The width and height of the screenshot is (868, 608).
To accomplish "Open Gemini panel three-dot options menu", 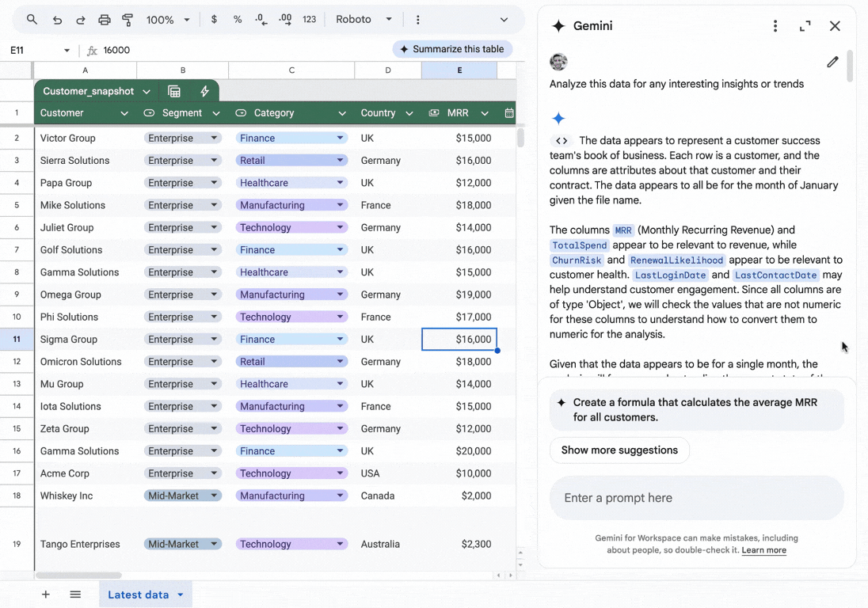I will tap(775, 26).
